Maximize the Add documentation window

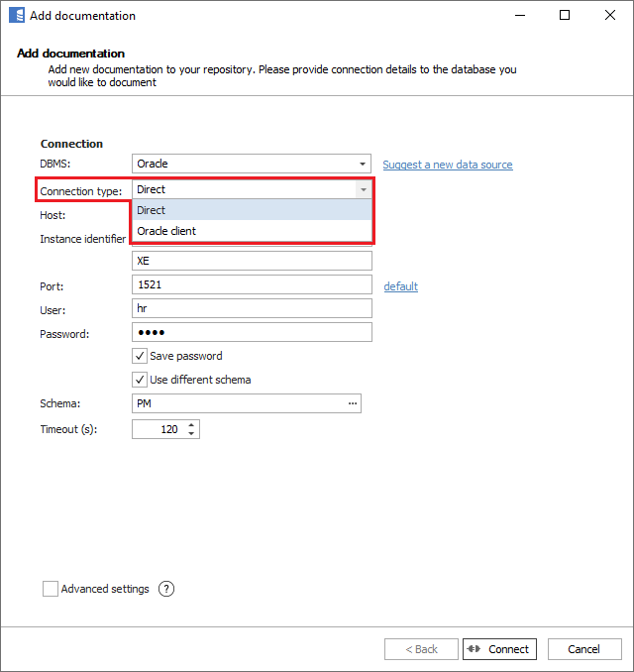[x=565, y=16]
